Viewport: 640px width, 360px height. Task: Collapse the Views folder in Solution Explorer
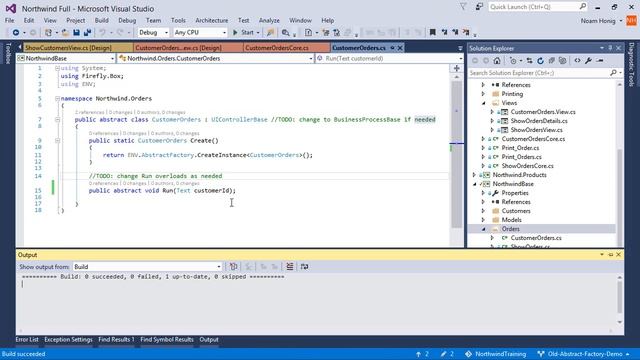coord(483,103)
